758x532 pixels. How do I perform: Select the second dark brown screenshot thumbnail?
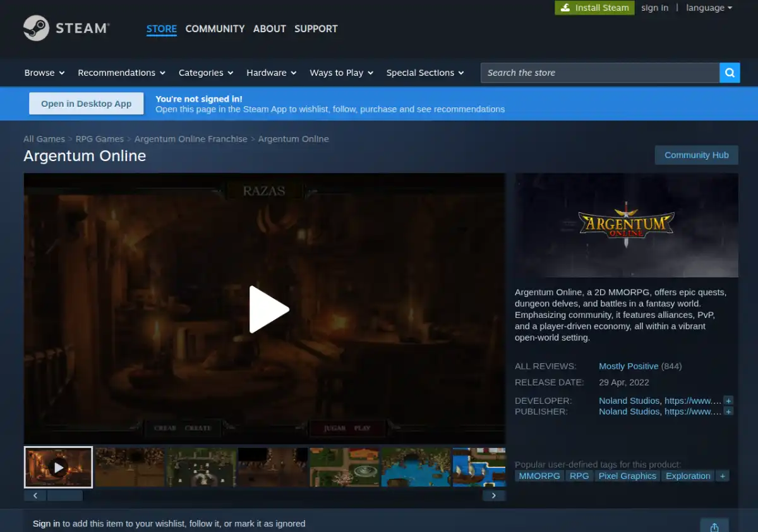[x=129, y=468]
